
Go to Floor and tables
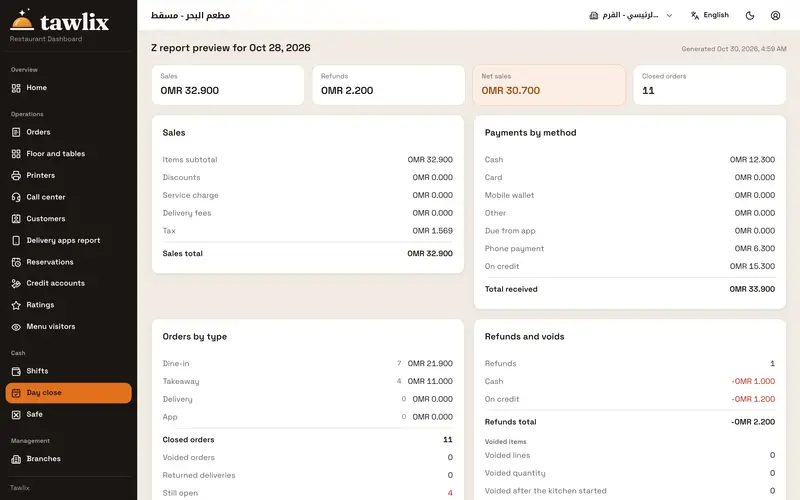coord(68,154)
